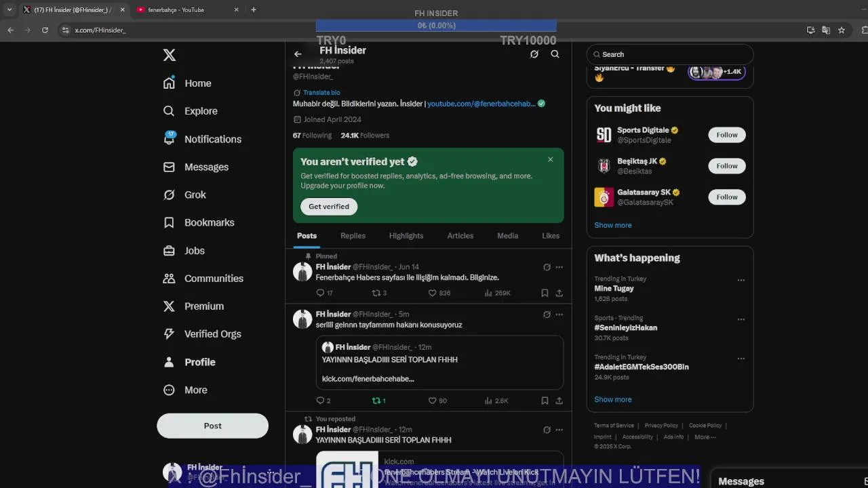Follow Beşiktaş JK

click(727, 166)
